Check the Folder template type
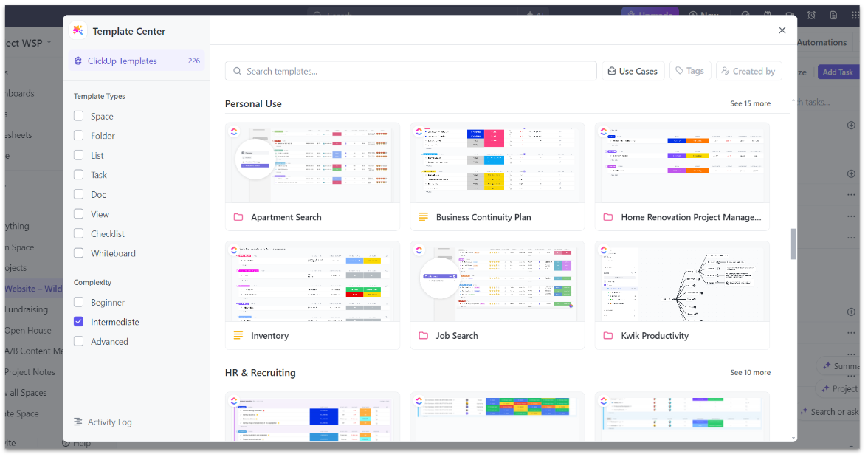The image size is (868, 457). tap(78, 135)
